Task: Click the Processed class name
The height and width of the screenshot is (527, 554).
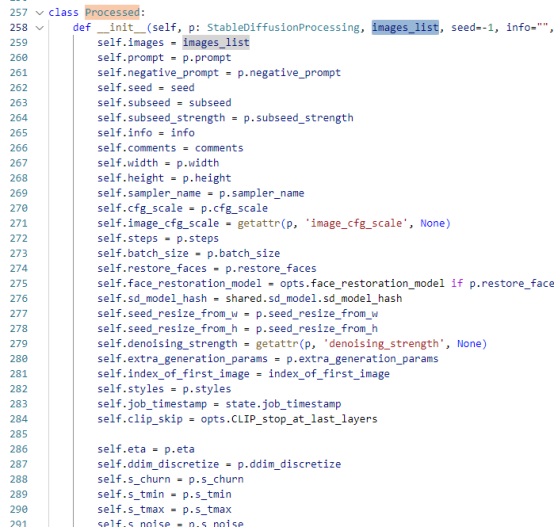Action: click(112, 12)
